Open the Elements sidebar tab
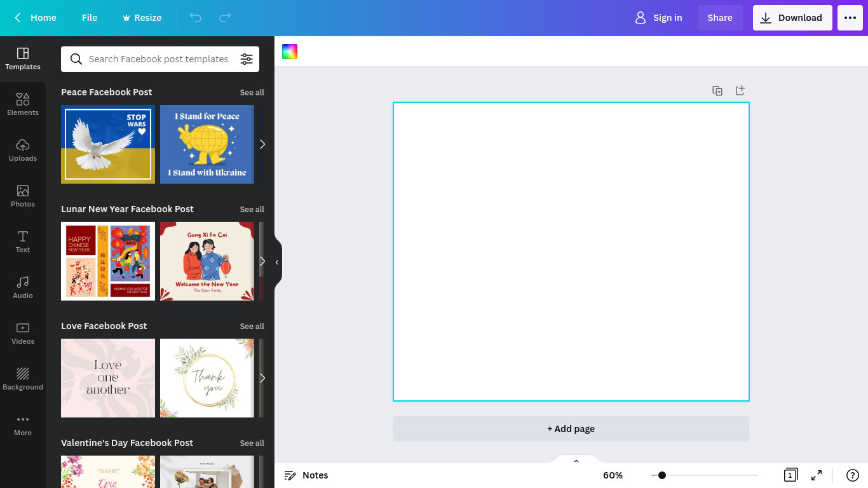 [x=23, y=105]
